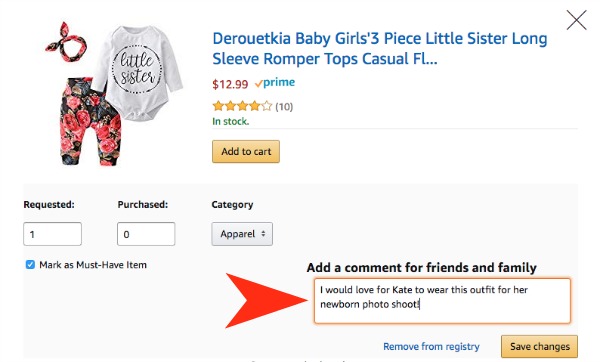
Task: Open the Apparel category dropdown
Action: [242, 234]
